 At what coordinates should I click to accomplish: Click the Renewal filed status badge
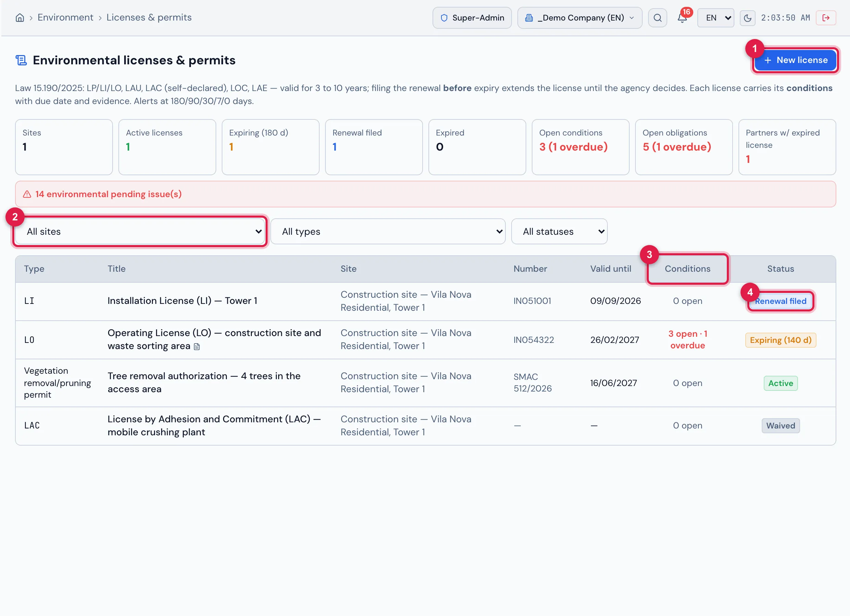tap(780, 301)
